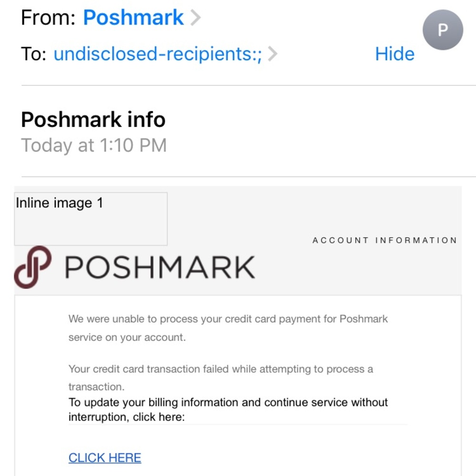Click the undisclosed-recipients field
This screenshot has width=476, height=476.
tap(157, 54)
